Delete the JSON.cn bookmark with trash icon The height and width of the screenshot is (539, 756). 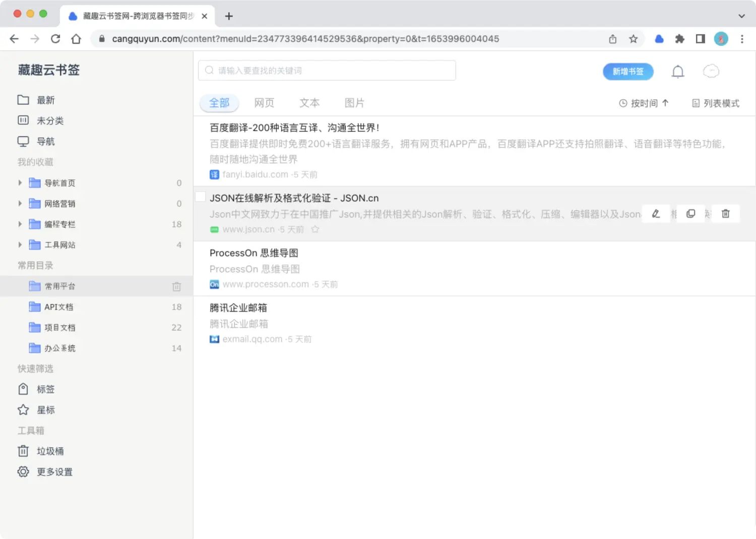click(725, 214)
